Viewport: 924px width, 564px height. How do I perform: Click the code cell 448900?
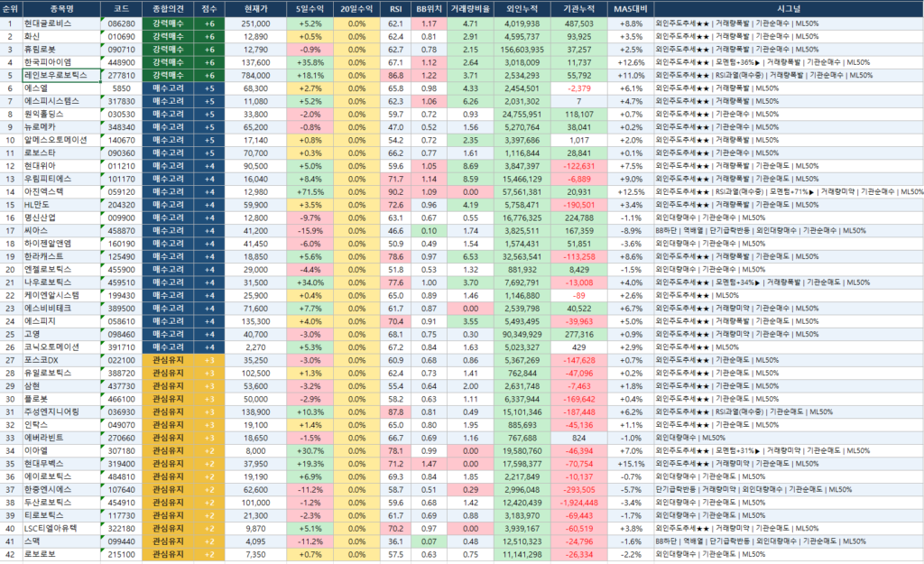tap(122, 62)
